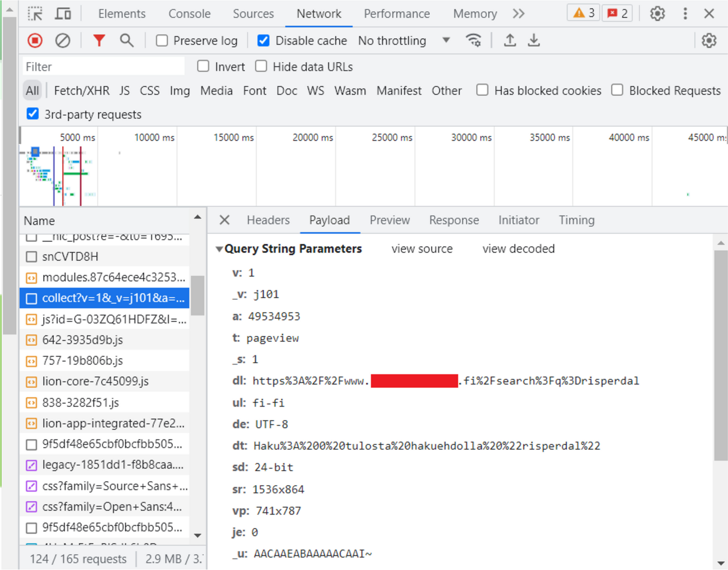Filter requests by Img type
The width and height of the screenshot is (728, 570).
point(179,90)
